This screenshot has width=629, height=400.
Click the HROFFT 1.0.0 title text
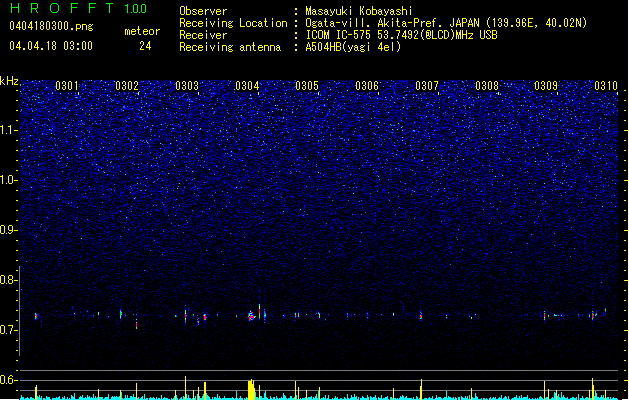coord(78,8)
